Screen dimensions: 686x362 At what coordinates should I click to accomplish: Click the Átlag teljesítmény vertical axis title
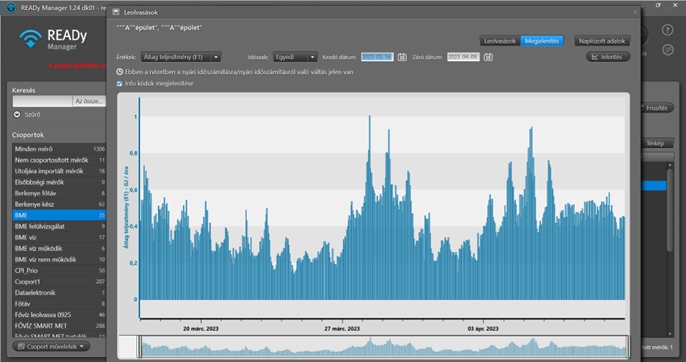tap(126, 207)
